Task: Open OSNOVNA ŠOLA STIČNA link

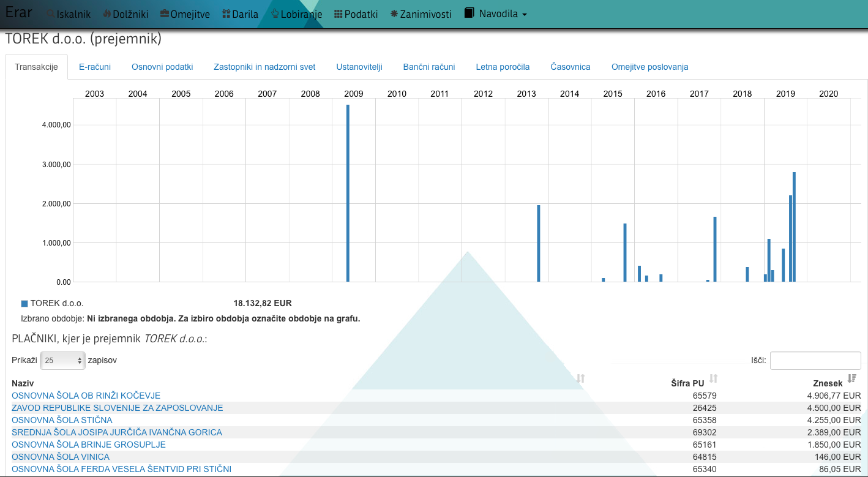Action: point(62,420)
